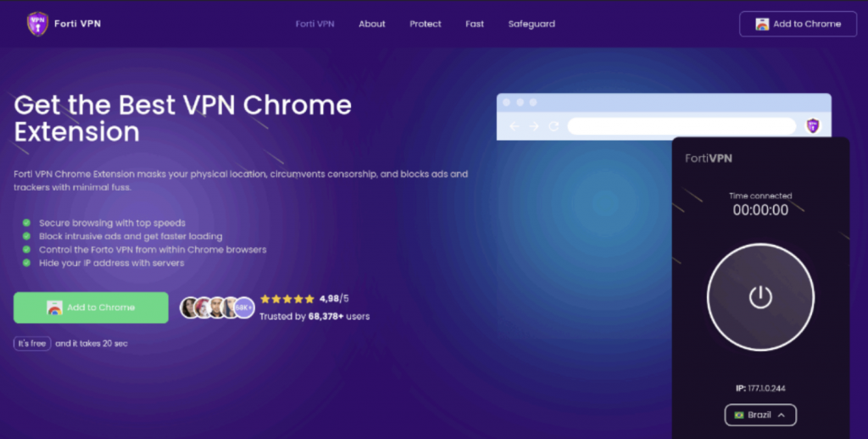This screenshot has width=868, height=439.
Task: Go to the About section
Action: pyautogui.click(x=371, y=24)
